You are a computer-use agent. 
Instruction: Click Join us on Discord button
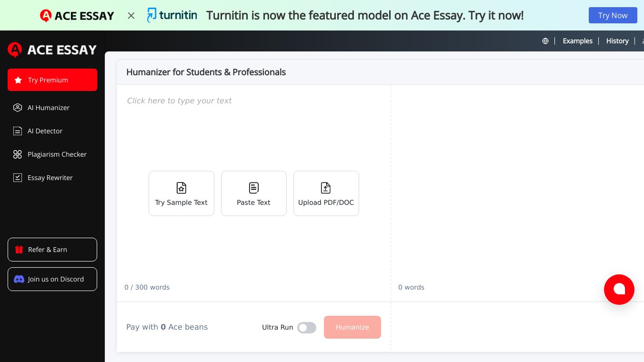click(x=52, y=279)
